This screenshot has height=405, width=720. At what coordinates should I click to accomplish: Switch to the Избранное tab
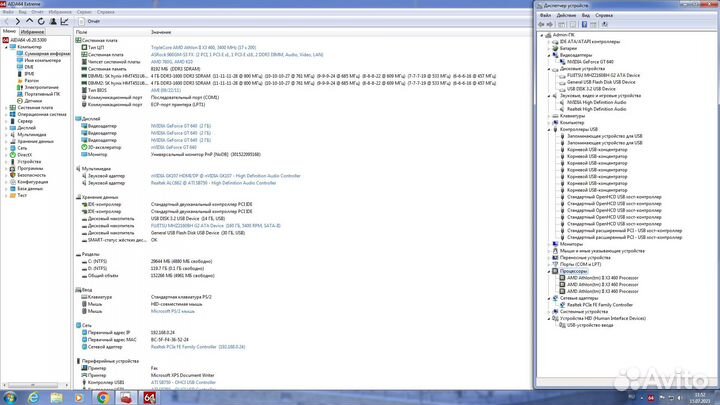coord(32,32)
